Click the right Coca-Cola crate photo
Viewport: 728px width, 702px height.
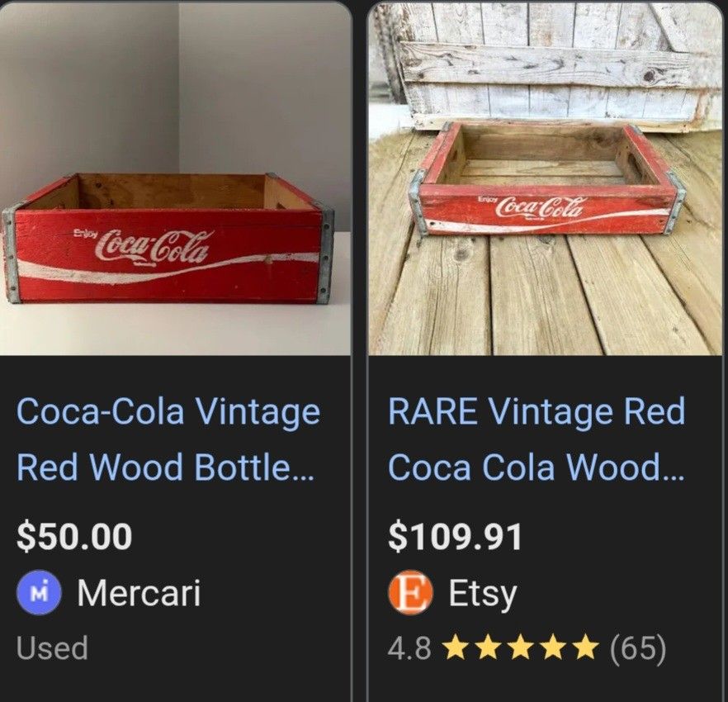[545, 178]
